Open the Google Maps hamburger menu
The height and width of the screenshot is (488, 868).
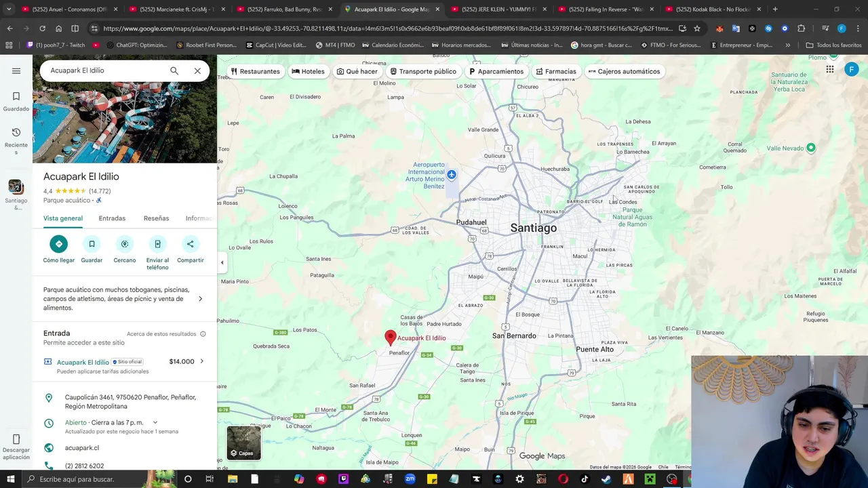pos(16,70)
